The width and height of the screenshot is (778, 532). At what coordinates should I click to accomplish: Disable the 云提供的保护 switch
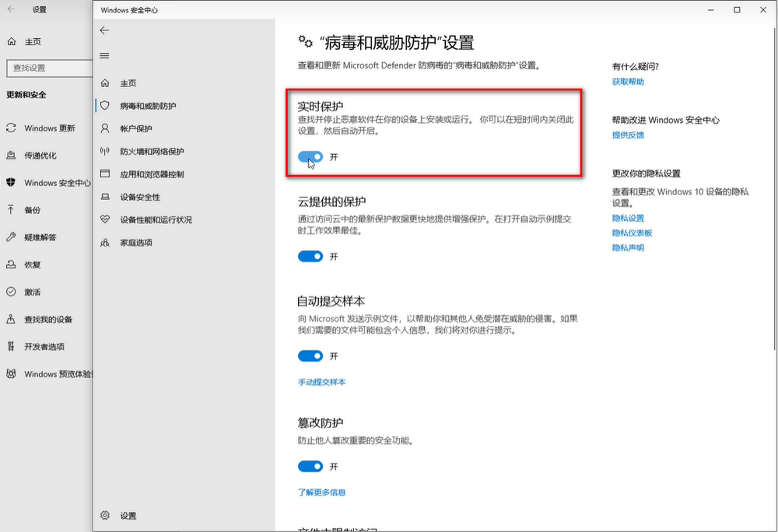pos(310,256)
